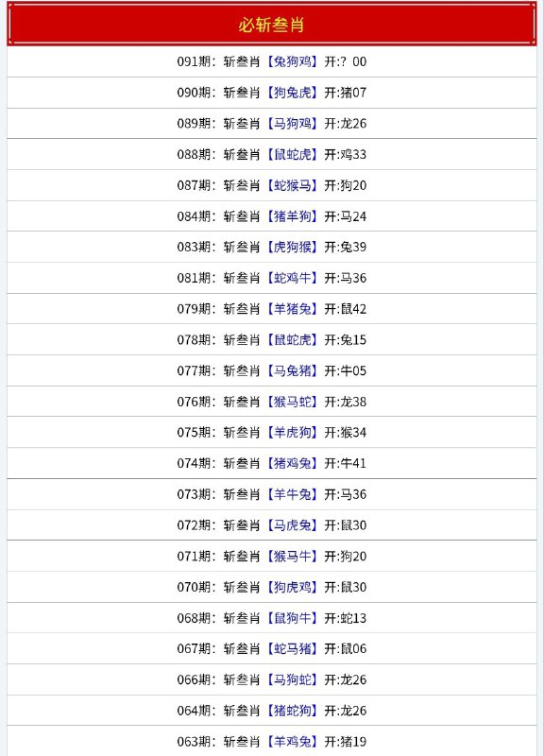Select the 091期 row with 兔狗鸡

pos(272,61)
